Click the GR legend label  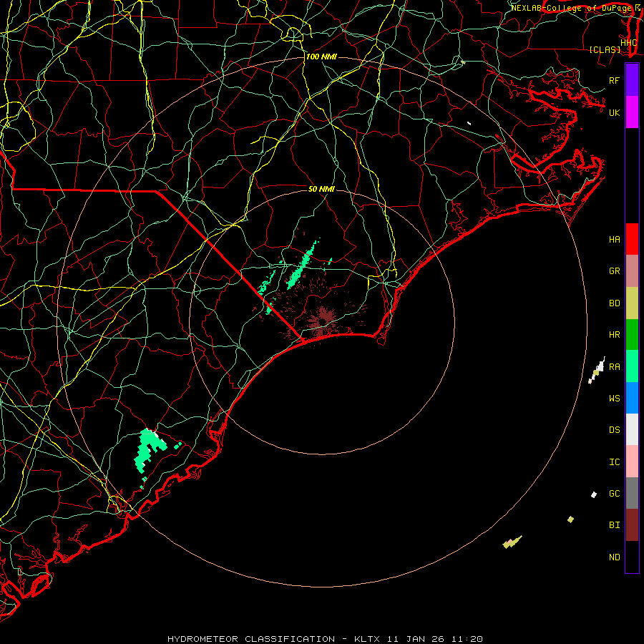pos(615,271)
